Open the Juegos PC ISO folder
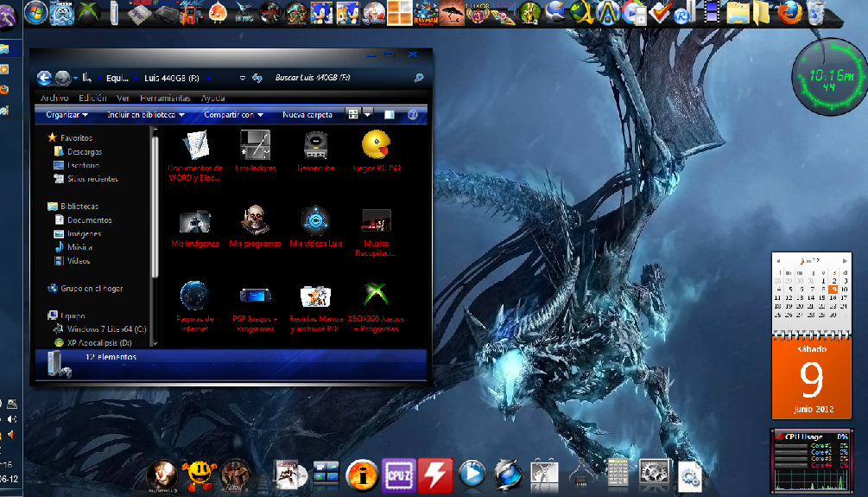Image resolution: width=868 pixels, height=497 pixels. [x=377, y=151]
